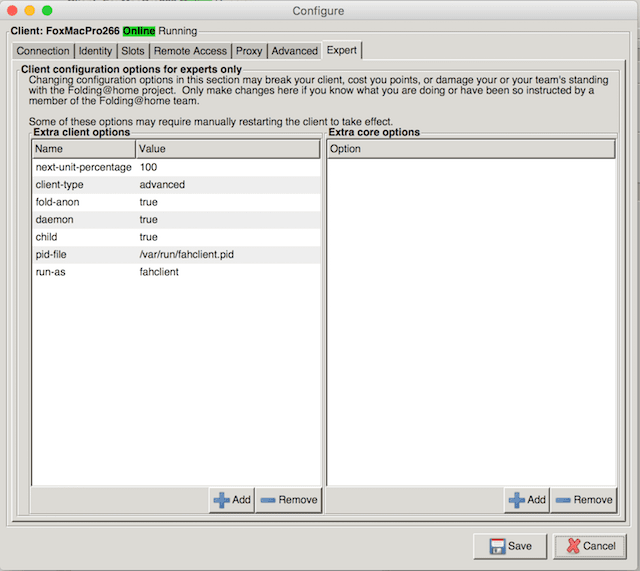Click the Value column header
The height and width of the screenshot is (571, 640).
tap(228, 149)
